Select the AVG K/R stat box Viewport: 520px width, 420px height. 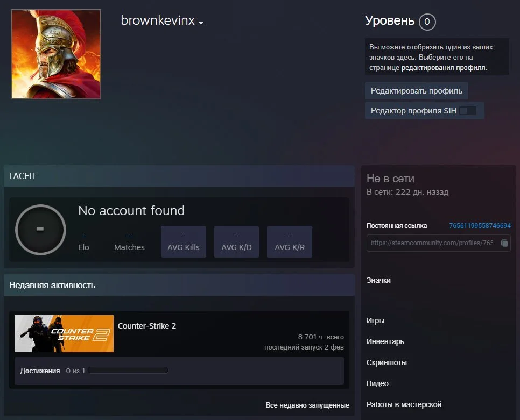pos(290,242)
